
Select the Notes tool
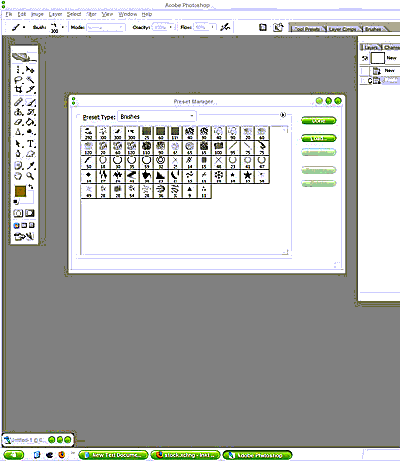pos(18,166)
